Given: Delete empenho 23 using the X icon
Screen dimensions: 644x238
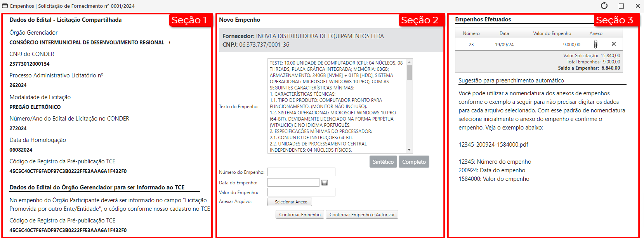Looking at the screenshot, I should (614, 44).
